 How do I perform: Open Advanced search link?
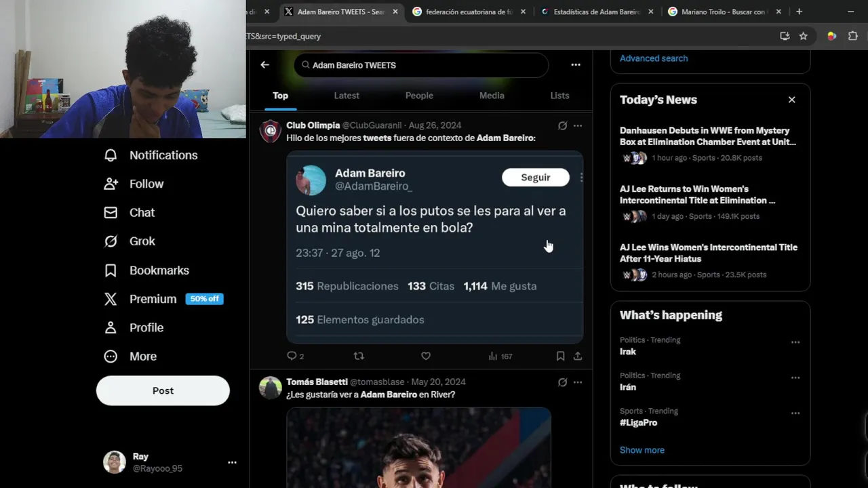654,58
